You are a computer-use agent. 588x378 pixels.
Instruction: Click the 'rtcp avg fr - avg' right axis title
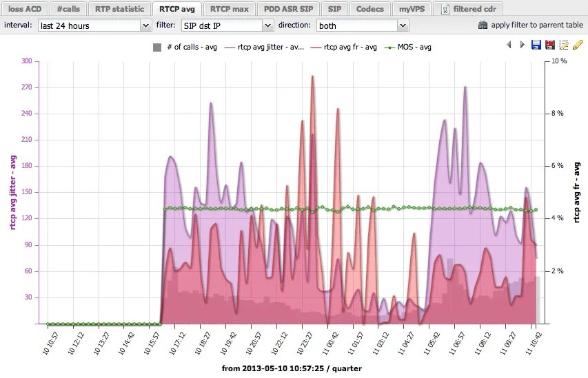point(577,193)
